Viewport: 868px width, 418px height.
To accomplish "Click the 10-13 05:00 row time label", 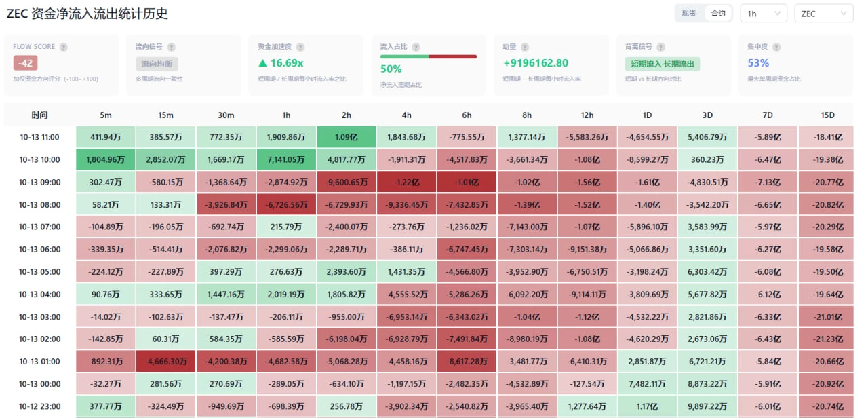I will tap(40, 271).
